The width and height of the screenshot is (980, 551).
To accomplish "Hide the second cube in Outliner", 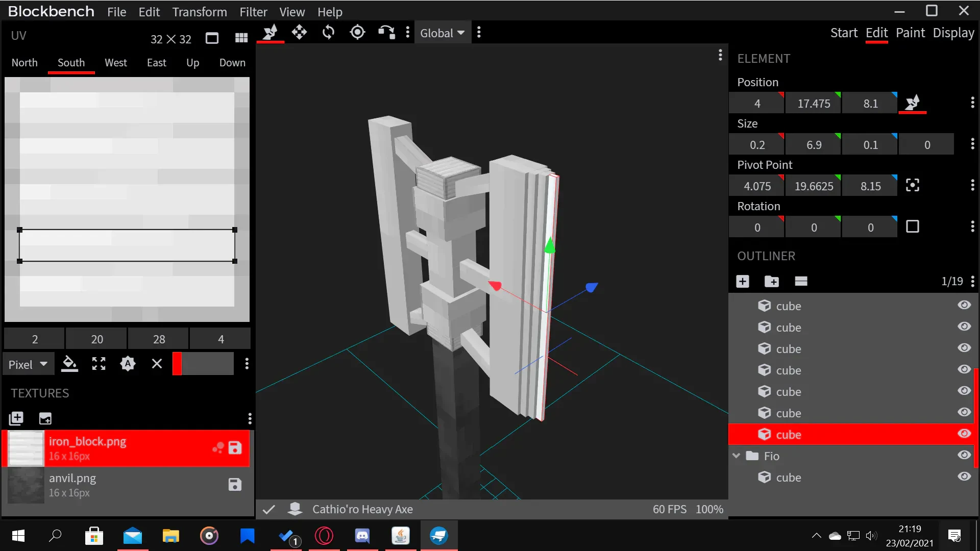I will tap(964, 327).
